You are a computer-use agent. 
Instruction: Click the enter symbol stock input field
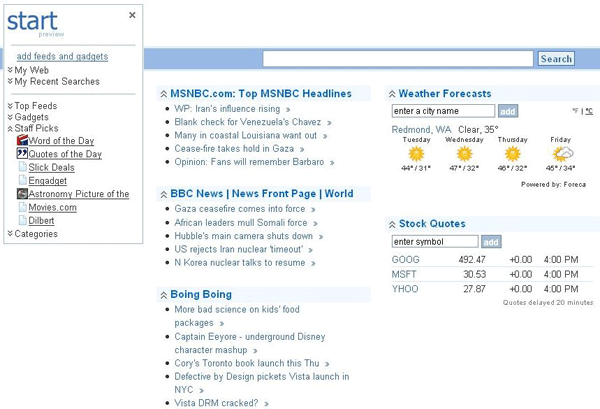(x=435, y=242)
